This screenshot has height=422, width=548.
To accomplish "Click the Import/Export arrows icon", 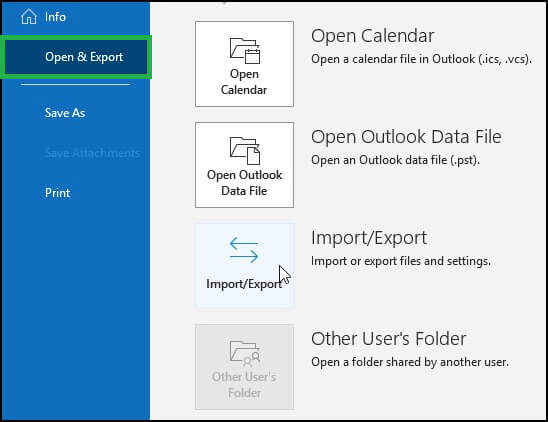I will 244,250.
